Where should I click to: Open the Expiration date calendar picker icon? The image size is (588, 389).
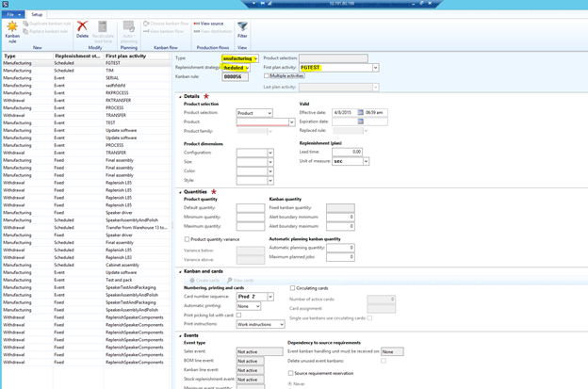361,122
